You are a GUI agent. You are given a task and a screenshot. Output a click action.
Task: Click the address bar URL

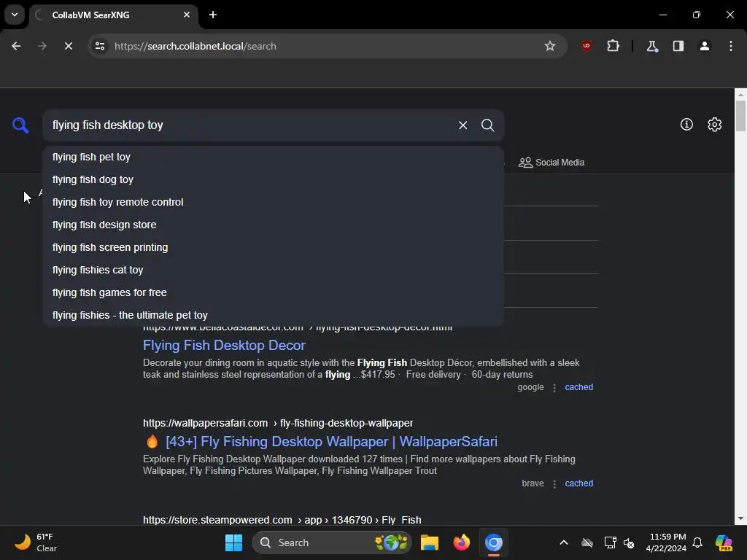(x=196, y=46)
